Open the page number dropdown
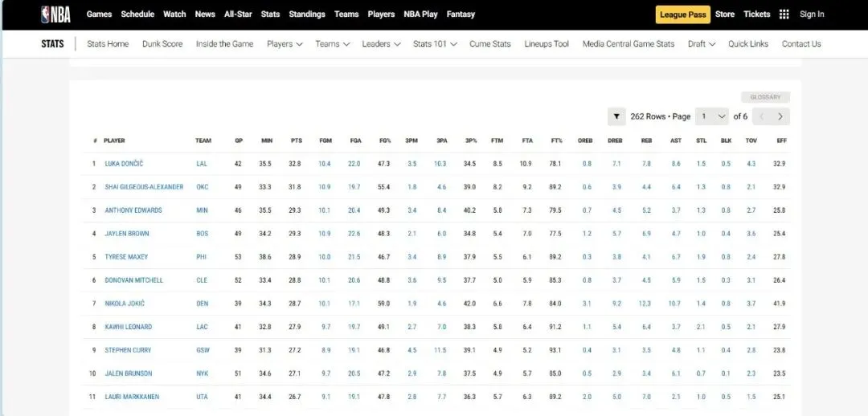 pos(712,116)
